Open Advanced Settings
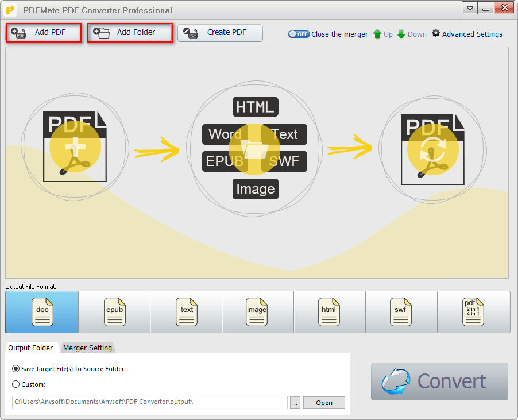 pyautogui.click(x=467, y=34)
